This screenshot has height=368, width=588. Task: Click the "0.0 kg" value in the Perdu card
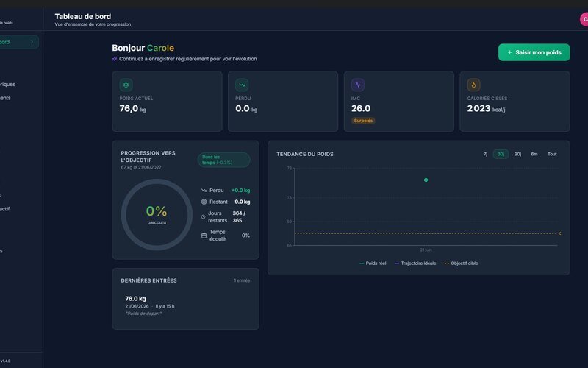coord(246,109)
